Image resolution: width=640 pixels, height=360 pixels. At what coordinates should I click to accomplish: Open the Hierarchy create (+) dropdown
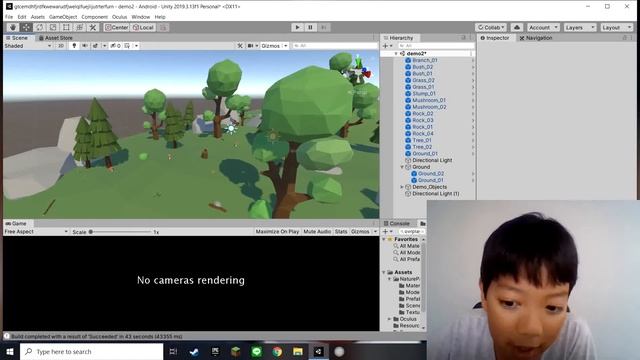click(x=387, y=46)
